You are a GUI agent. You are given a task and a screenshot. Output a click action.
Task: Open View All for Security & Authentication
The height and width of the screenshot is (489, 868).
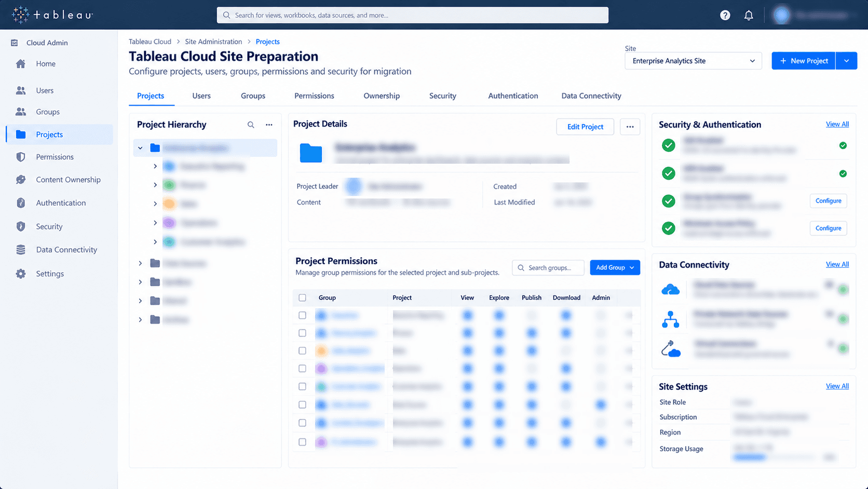click(837, 124)
